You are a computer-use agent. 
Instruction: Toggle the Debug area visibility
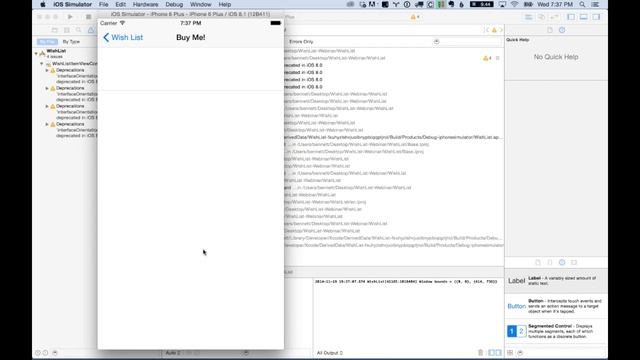coord(584,17)
